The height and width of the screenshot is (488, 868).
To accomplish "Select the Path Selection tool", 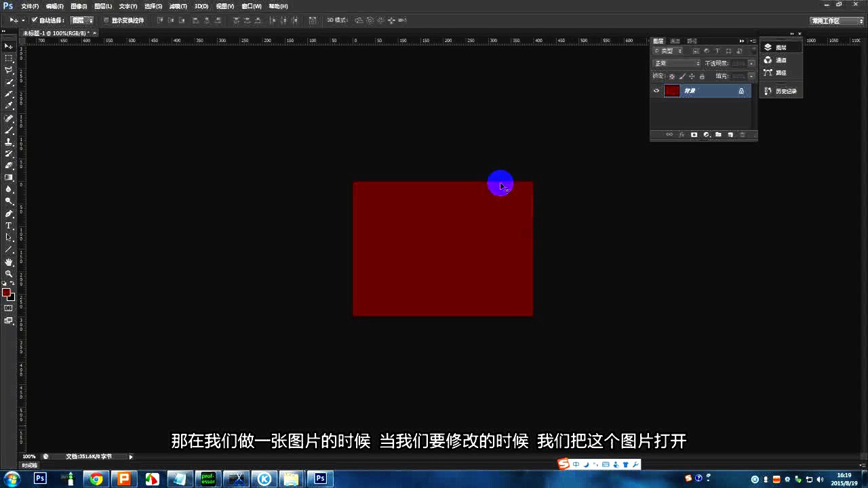I will (x=9, y=237).
